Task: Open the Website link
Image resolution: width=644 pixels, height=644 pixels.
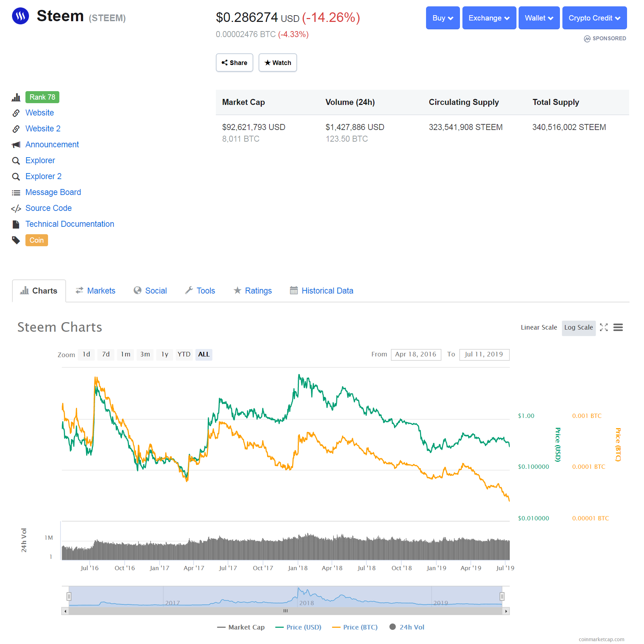Action: point(40,113)
